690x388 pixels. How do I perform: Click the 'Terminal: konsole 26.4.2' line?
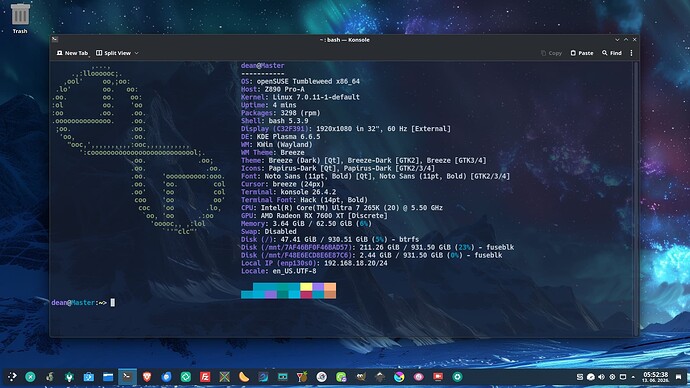288,192
